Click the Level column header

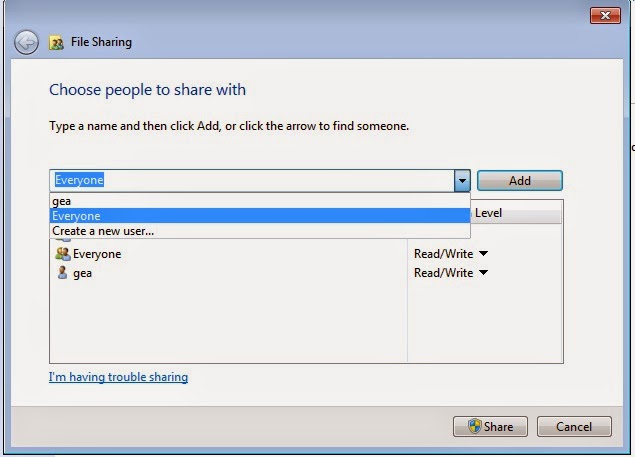(x=489, y=213)
